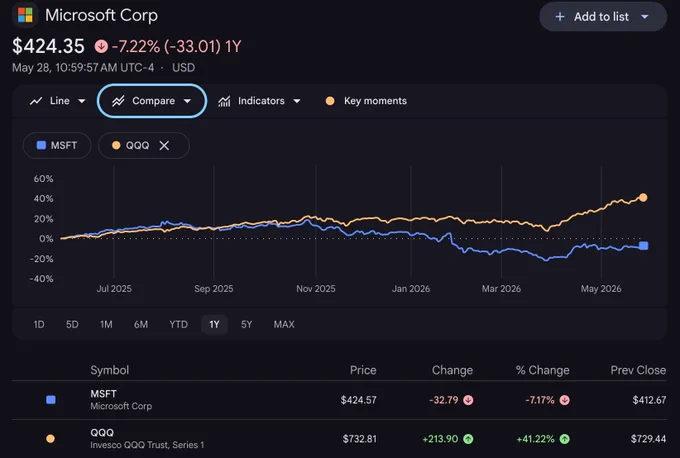Switch to the 5Y time range
This screenshot has width=680, height=458.
pyautogui.click(x=246, y=324)
